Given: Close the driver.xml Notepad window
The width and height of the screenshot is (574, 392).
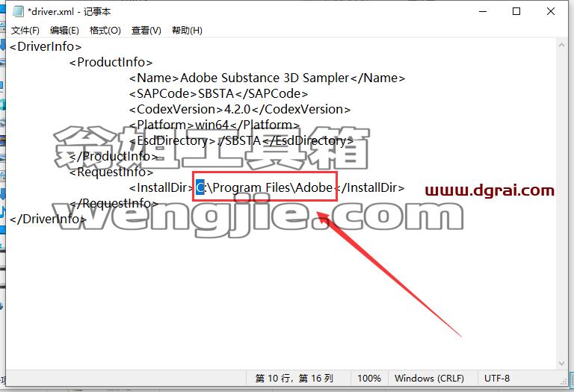Looking at the screenshot, I should 551,11.
